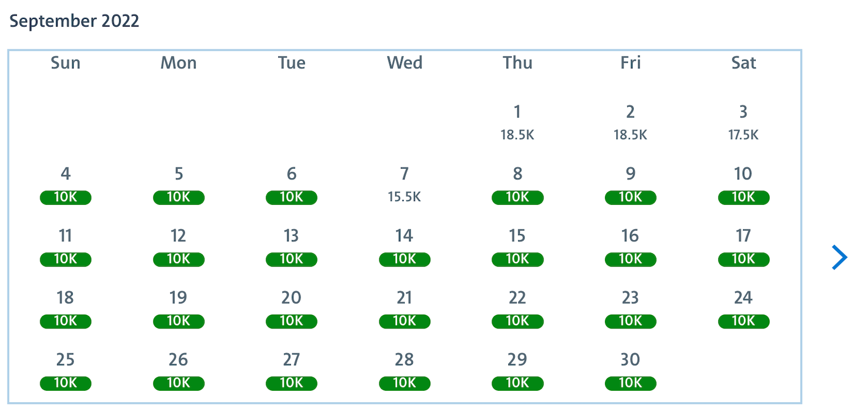Click the 10K availability marker on September 29
The width and height of the screenshot is (868, 413).
(x=517, y=383)
